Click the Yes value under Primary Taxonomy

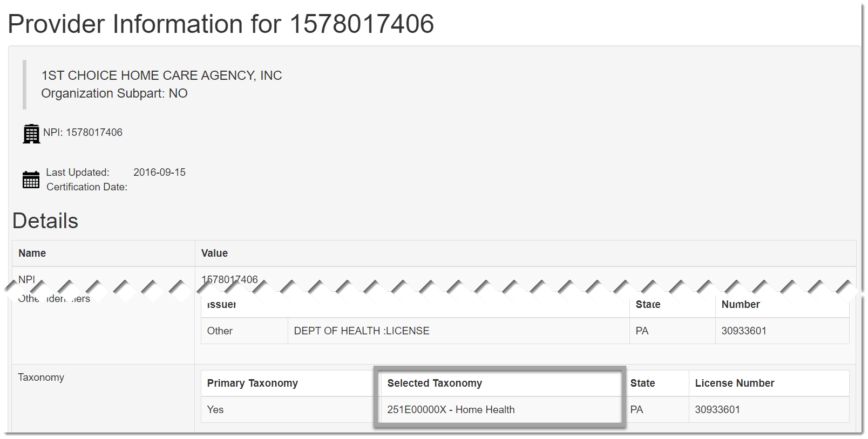pyautogui.click(x=215, y=409)
